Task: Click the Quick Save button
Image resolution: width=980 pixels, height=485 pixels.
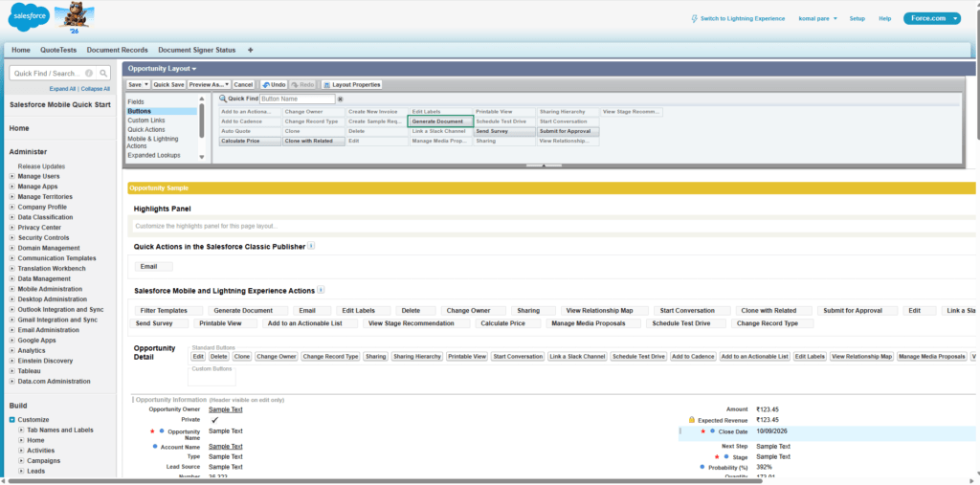Action: pyautogui.click(x=168, y=84)
